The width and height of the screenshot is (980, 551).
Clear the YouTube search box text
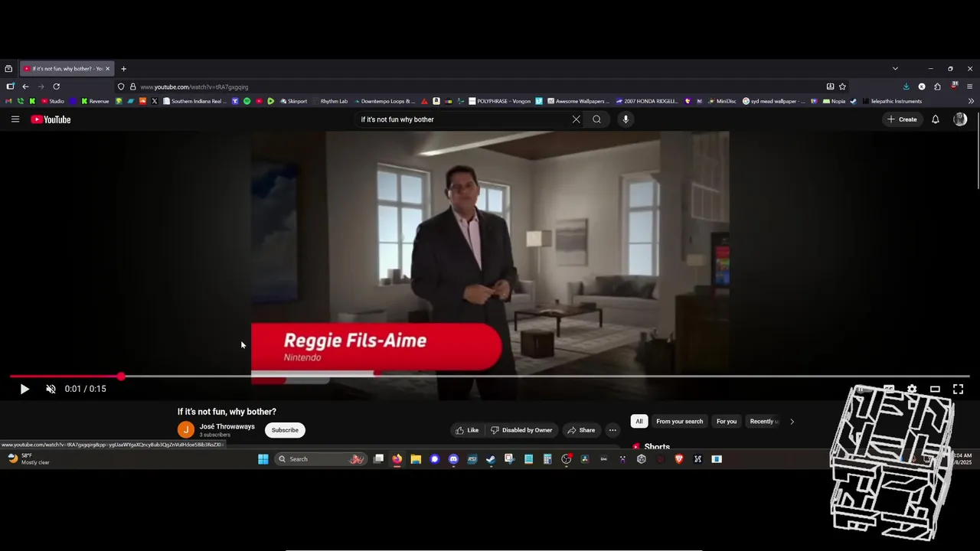[x=576, y=119]
